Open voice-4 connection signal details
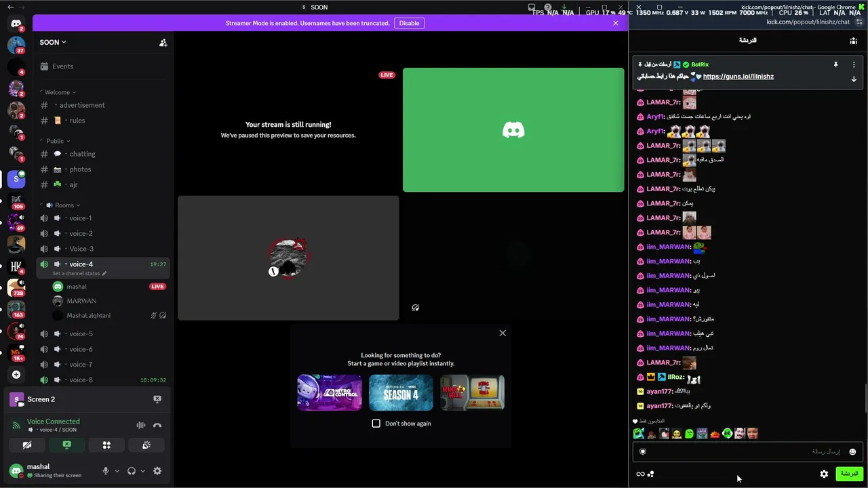The width and height of the screenshot is (868, 488). 16,425
